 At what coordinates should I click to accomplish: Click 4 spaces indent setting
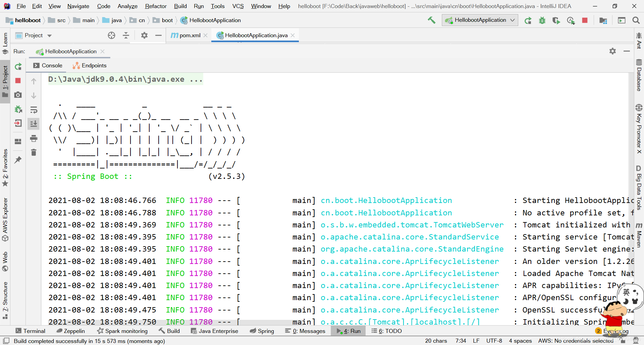tap(520, 341)
